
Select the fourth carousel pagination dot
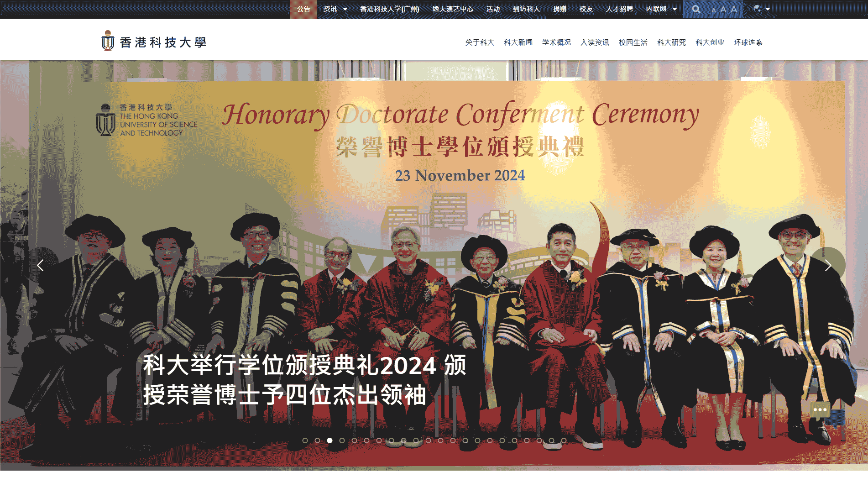[x=342, y=441]
